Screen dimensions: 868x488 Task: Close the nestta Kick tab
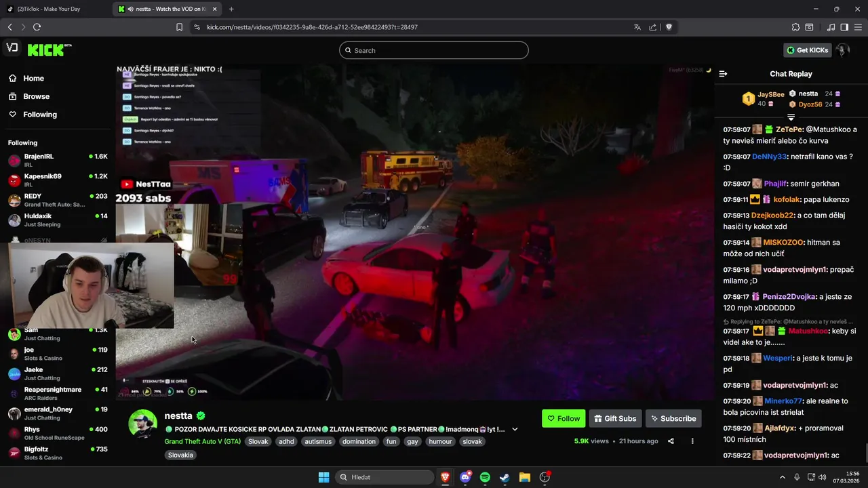pos(215,9)
